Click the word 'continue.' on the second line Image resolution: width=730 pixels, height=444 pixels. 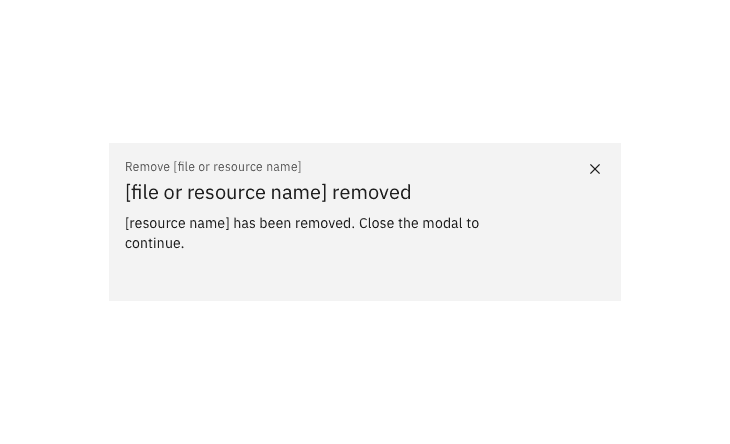click(154, 244)
